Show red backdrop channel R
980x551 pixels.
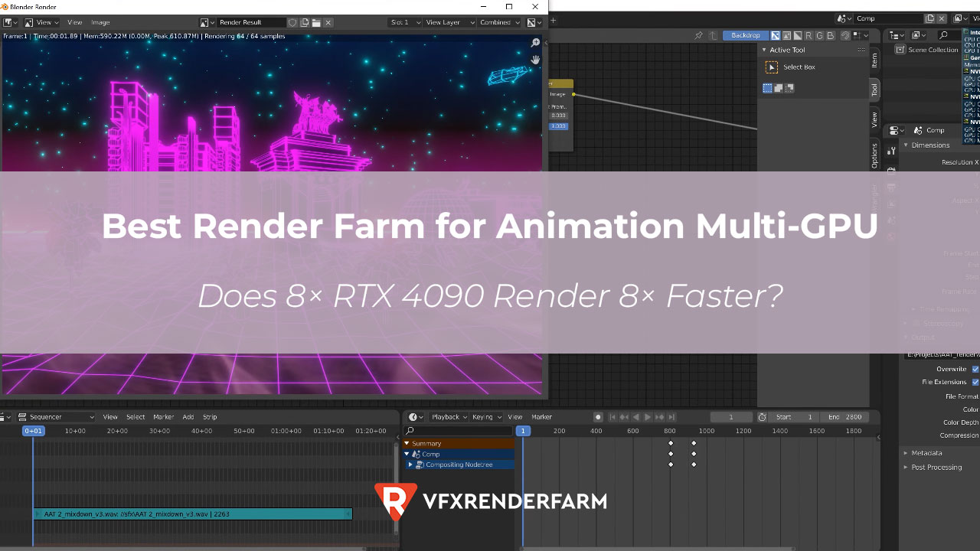(x=808, y=35)
